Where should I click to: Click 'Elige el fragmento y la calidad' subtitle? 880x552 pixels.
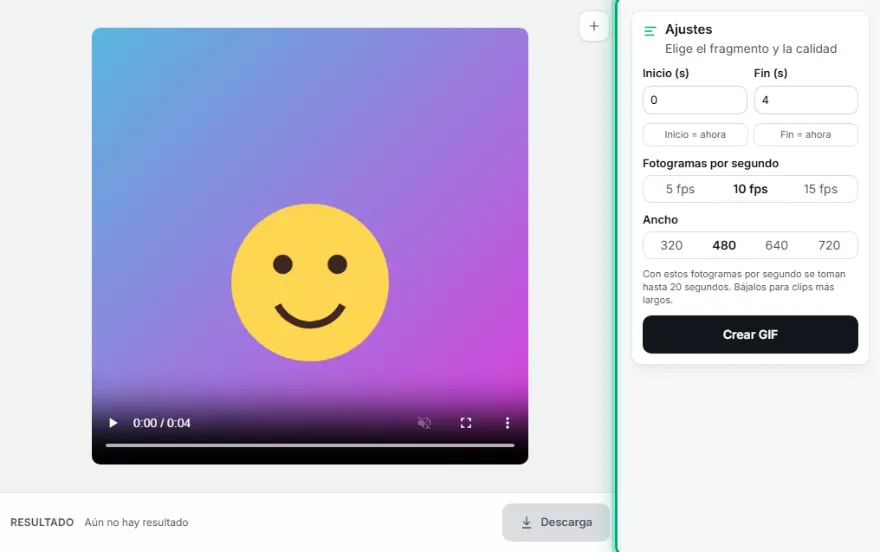[751, 49]
